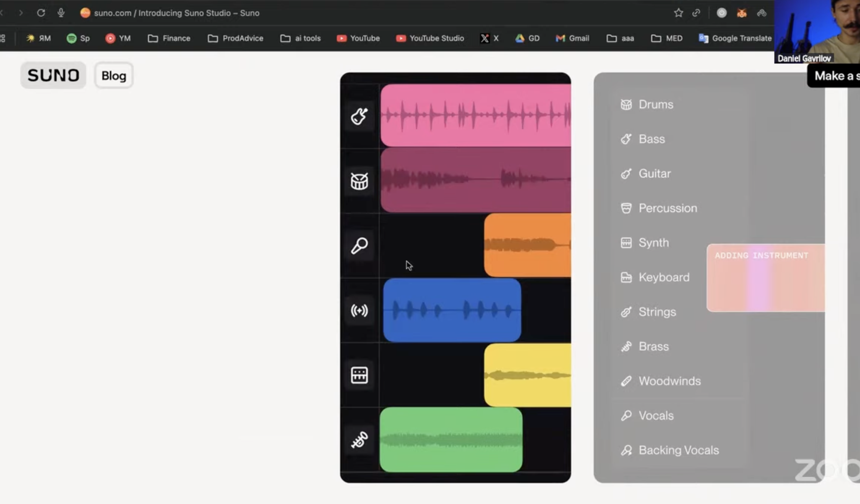Click the trumpet brass track icon
Screen dimensions: 860x504
pos(359,440)
